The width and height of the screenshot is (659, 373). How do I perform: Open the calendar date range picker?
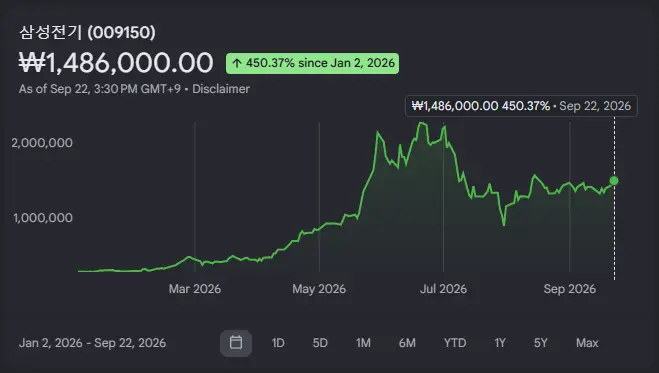[x=236, y=343]
